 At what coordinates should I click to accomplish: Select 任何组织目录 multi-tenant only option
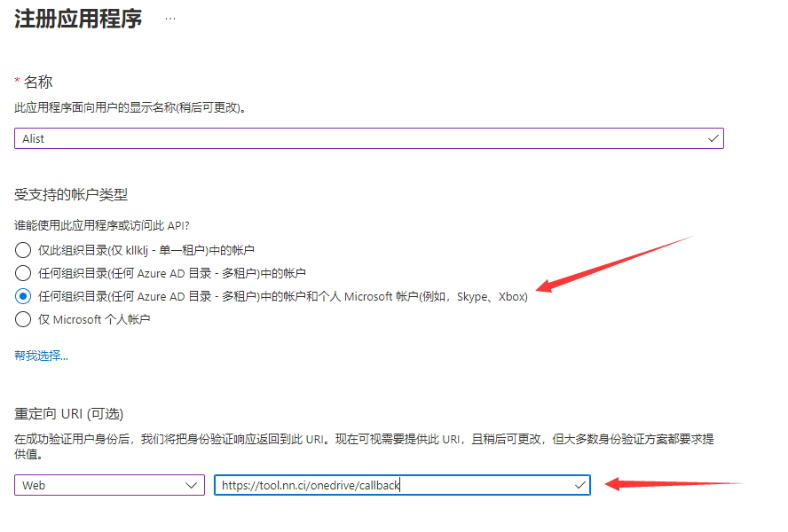[x=23, y=273]
